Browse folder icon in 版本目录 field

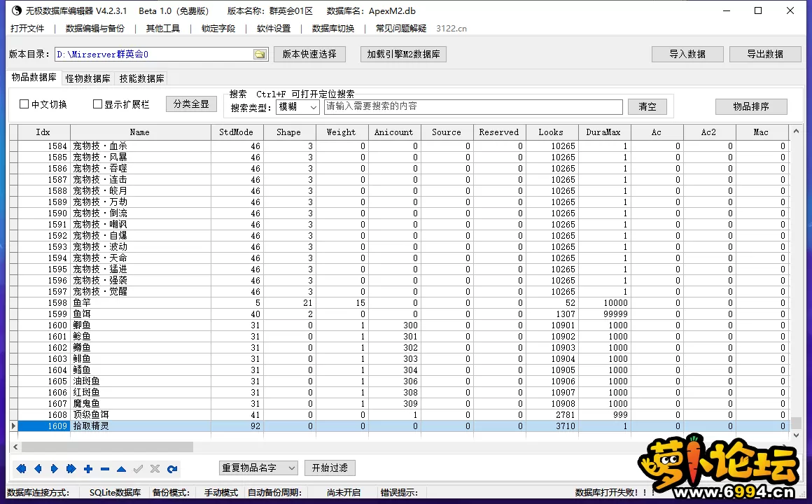(x=260, y=55)
